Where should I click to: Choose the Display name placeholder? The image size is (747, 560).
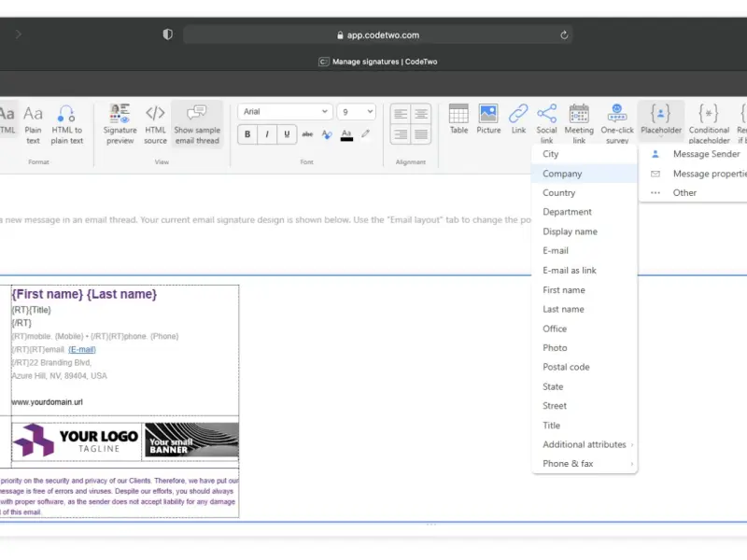click(570, 231)
